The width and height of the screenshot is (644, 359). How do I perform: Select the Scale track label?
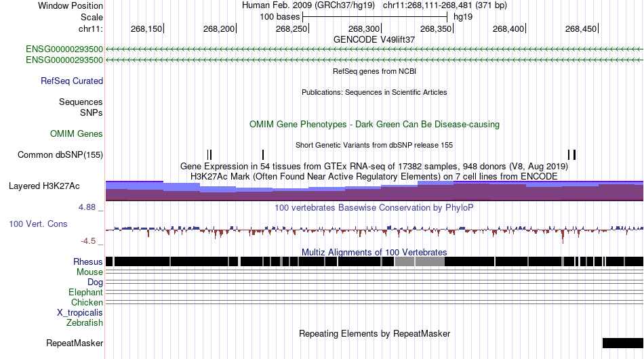(92, 17)
